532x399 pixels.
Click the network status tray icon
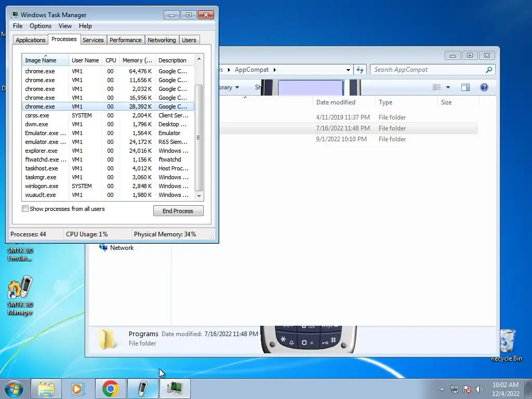(x=454, y=389)
